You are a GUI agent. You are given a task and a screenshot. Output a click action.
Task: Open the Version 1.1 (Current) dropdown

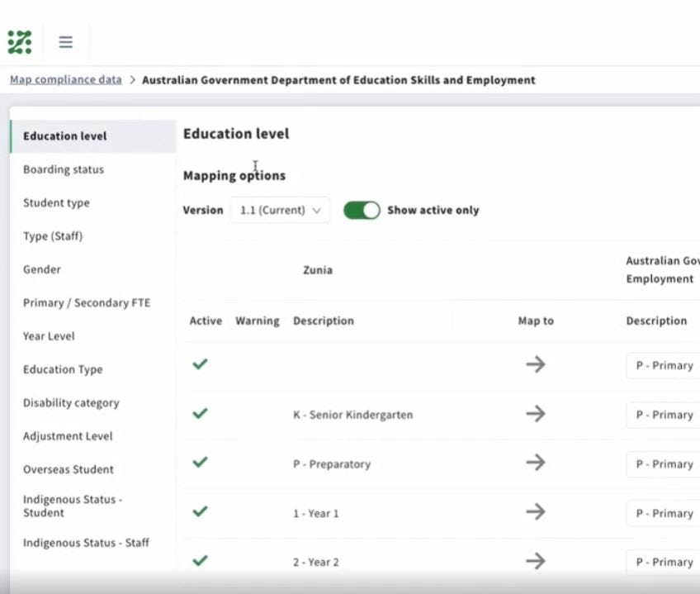[x=281, y=210]
